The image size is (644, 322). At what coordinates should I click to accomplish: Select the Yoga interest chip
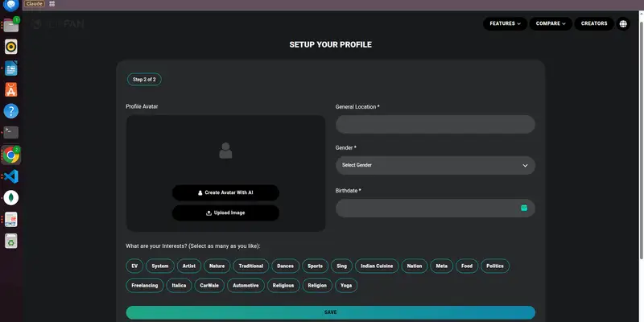click(346, 286)
